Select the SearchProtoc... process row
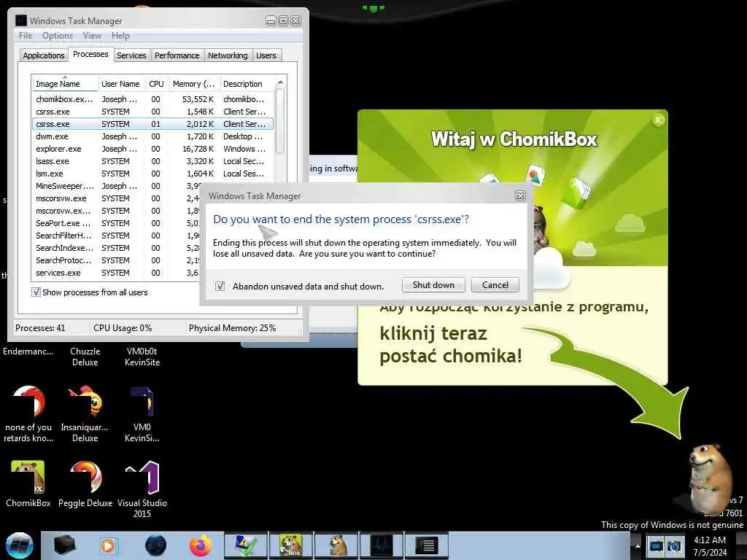 116,260
